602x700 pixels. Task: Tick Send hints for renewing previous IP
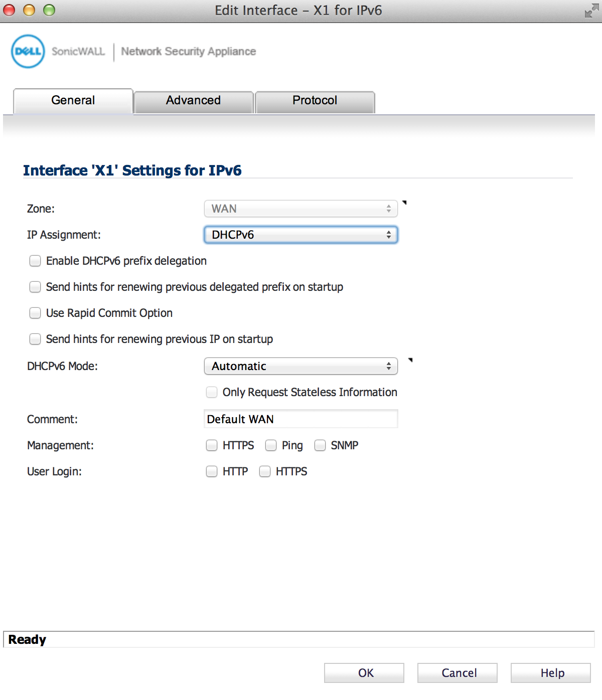point(35,339)
